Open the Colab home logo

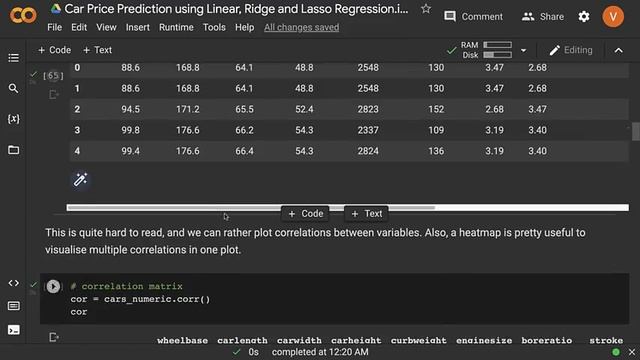click(23, 16)
